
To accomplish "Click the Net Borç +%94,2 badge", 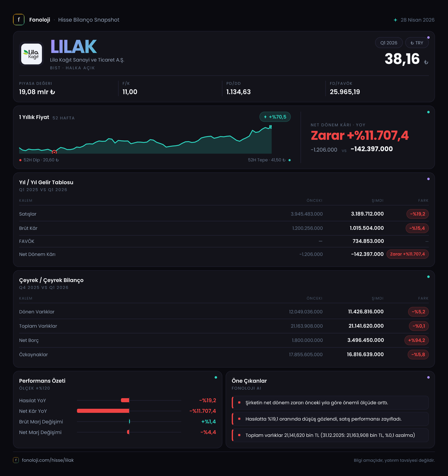I will coord(416,340).
